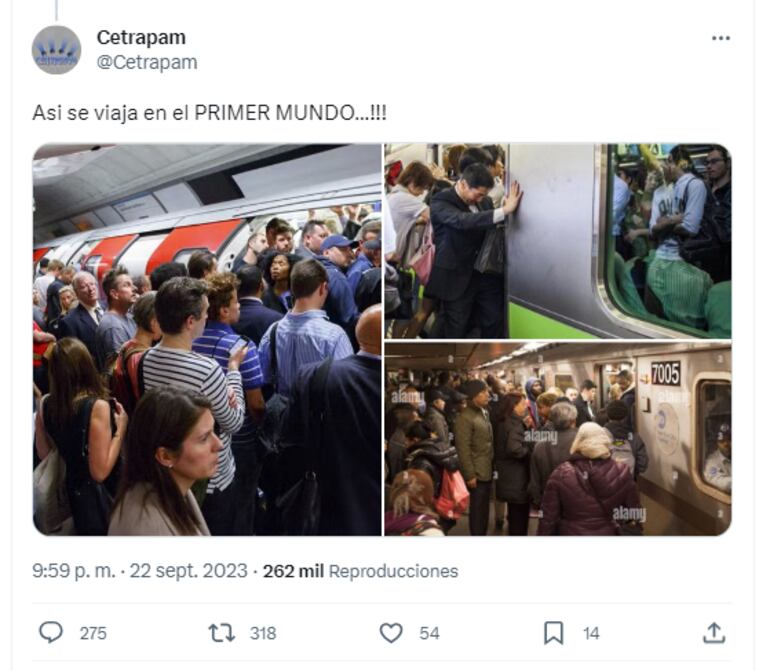Screen dimensions: 770x671
Task: Open the Cetrapam display name link
Action: (x=141, y=37)
